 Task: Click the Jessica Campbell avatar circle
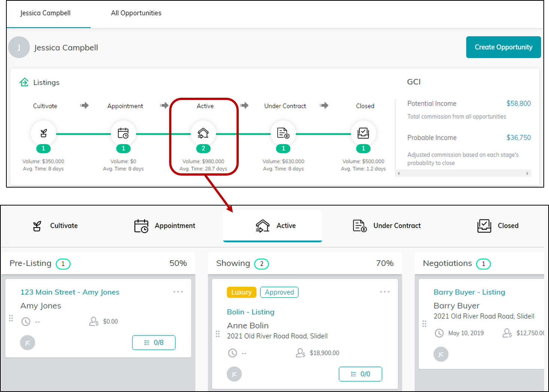[19, 47]
